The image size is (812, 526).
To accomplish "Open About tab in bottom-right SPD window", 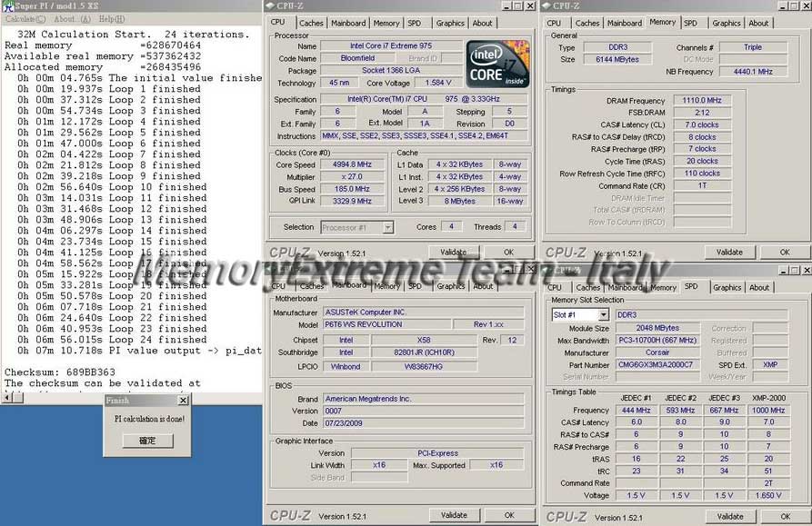I will pos(759,288).
